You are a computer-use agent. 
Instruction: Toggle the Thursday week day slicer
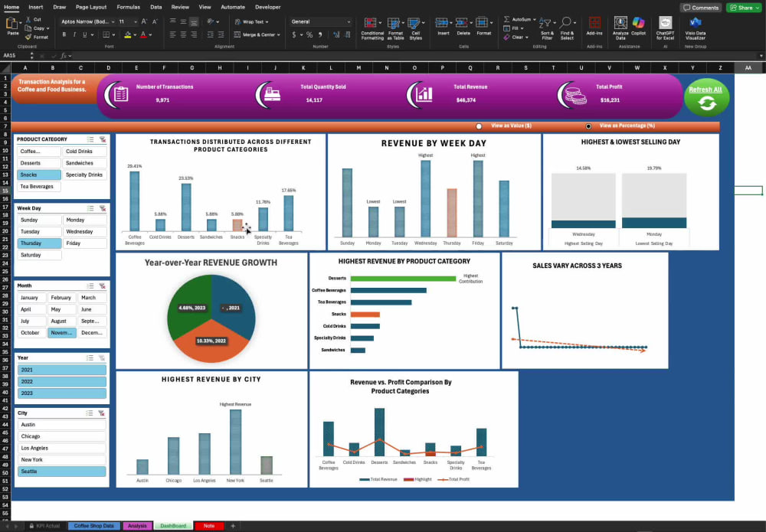40,243
